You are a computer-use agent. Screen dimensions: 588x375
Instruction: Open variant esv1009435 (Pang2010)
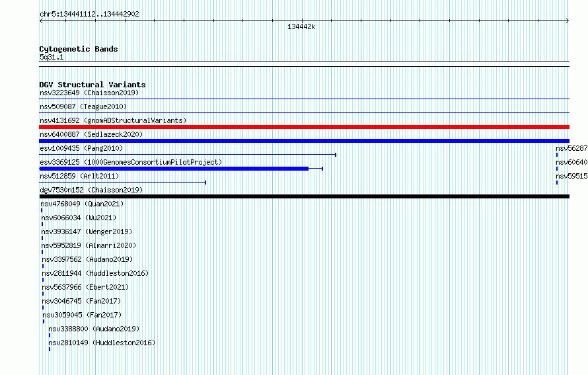point(81,148)
